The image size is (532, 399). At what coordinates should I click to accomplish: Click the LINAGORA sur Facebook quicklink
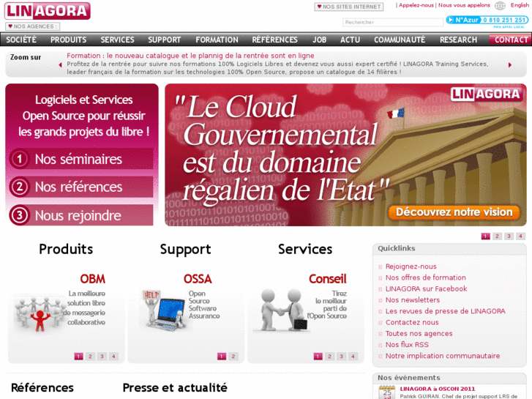click(426, 289)
